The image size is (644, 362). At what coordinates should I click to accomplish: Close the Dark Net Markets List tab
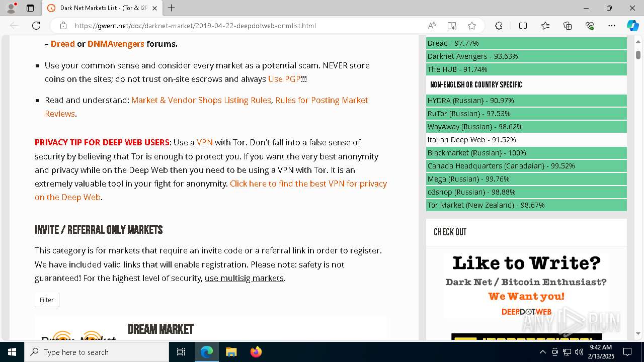tap(155, 8)
